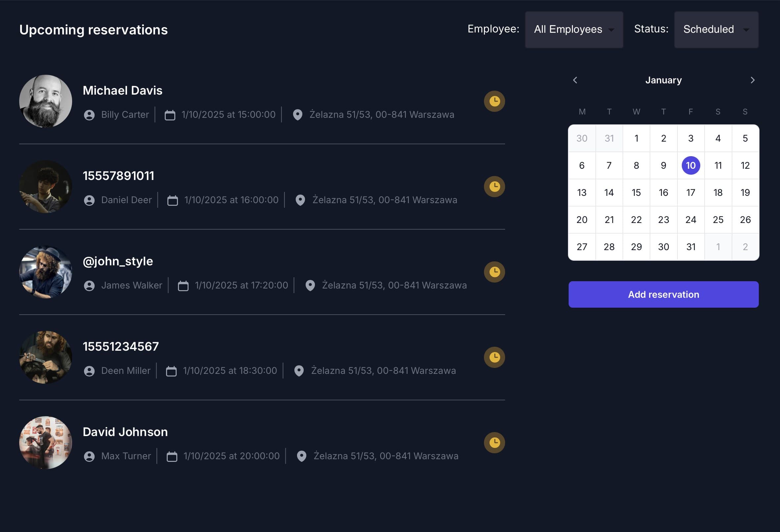
Task: Click the calendar icon in Michael Davis's reservation
Action: coord(170,115)
